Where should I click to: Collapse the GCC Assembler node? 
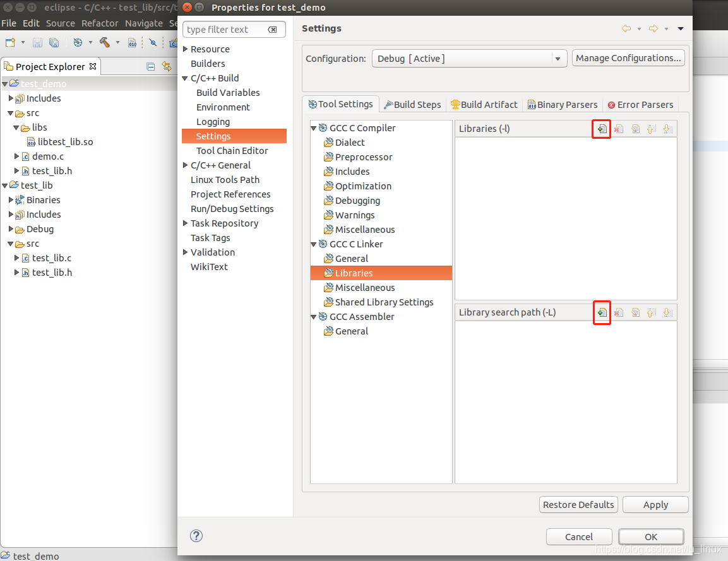click(x=313, y=317)
